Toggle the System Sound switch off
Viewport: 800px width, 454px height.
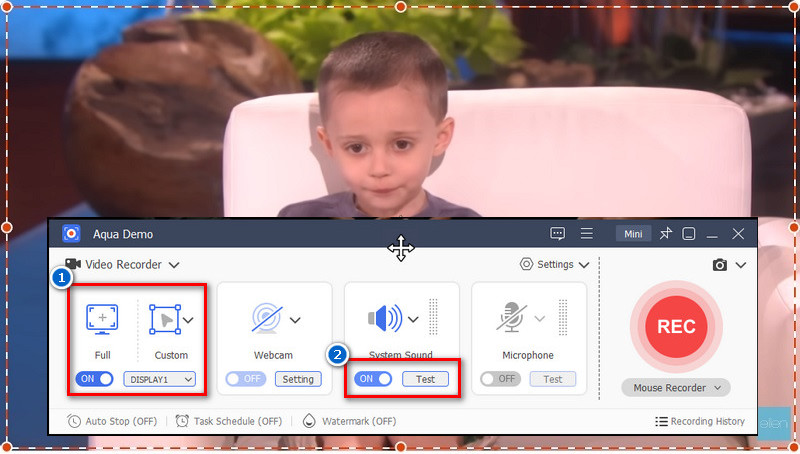pyautogui.click(x=374, y=379)
